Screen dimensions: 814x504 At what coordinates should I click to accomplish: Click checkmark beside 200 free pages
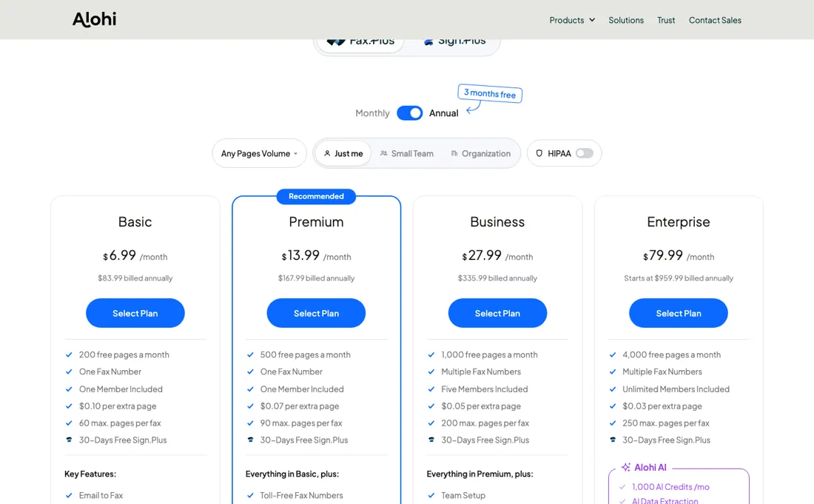click(69, 355)
